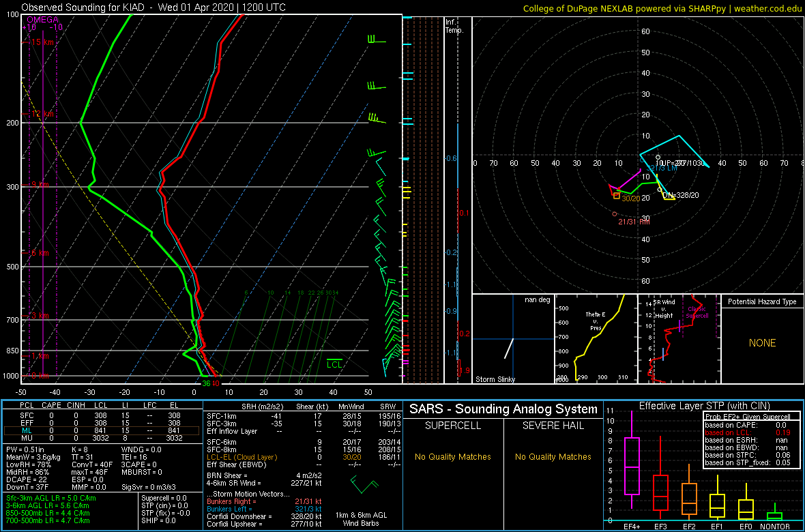Click the orange 30/20 square on hodograph
This screenshot has width=805, height=532.
617,195
